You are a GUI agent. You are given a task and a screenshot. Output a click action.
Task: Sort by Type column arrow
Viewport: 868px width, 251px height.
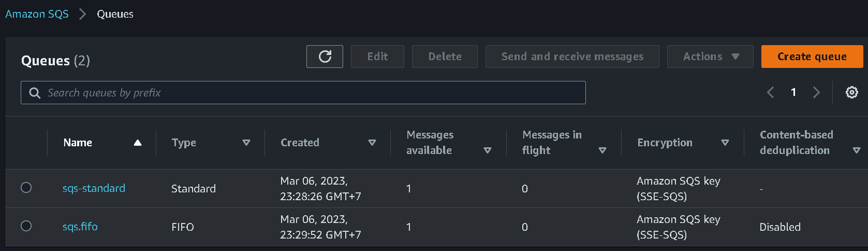click(x=246, y=143)
